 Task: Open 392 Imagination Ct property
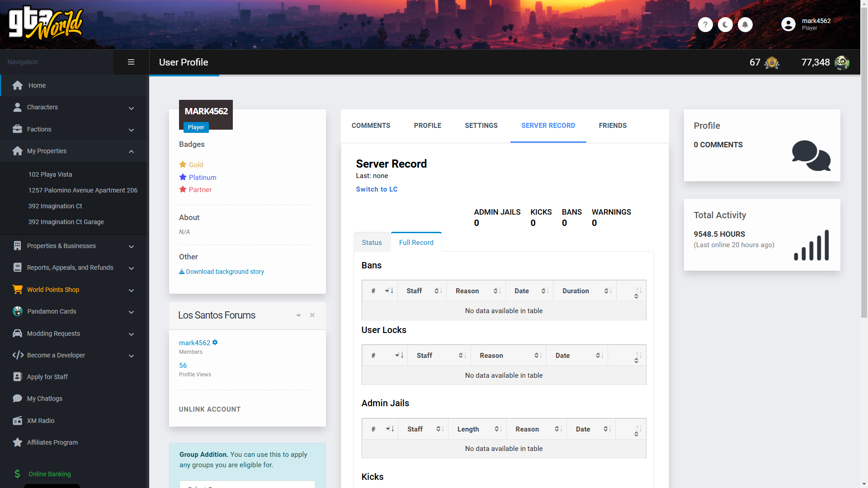(x=55, y=206)
